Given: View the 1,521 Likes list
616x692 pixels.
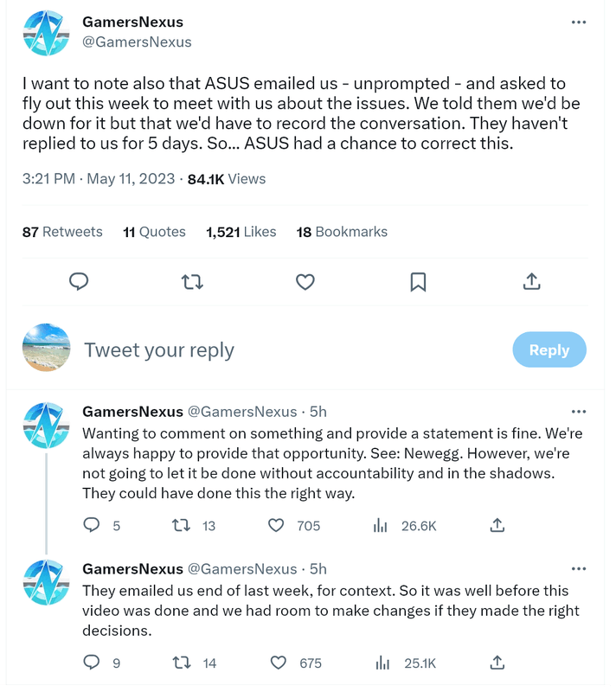Looking at the screenshot, I should (241, 232).
